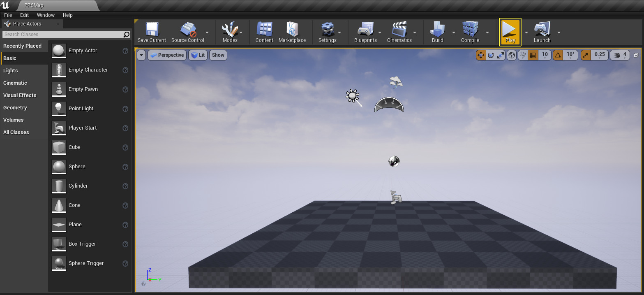
Task: Toggle rotation snapping
Action: (x=557, y=55)
